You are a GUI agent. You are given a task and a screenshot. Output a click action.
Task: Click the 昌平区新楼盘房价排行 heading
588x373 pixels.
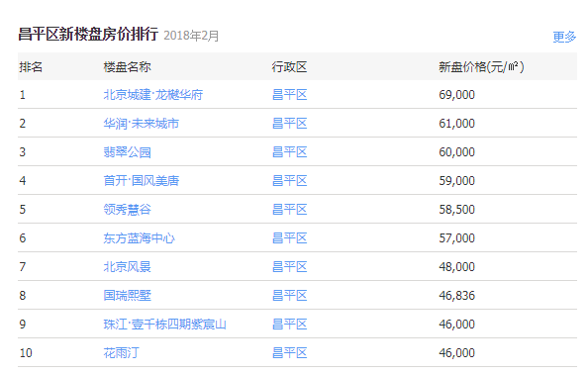pos(88,35)
